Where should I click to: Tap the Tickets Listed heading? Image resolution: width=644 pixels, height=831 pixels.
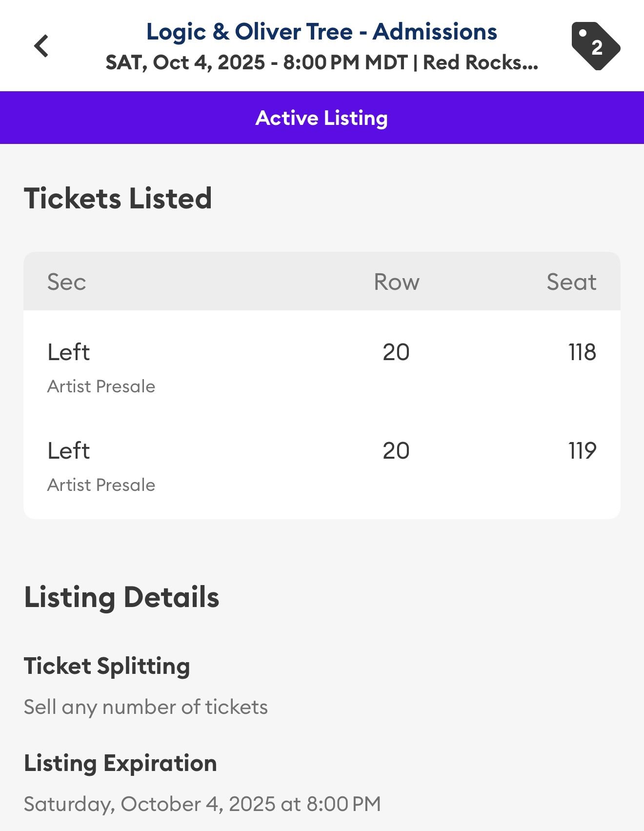click(118, 199)
